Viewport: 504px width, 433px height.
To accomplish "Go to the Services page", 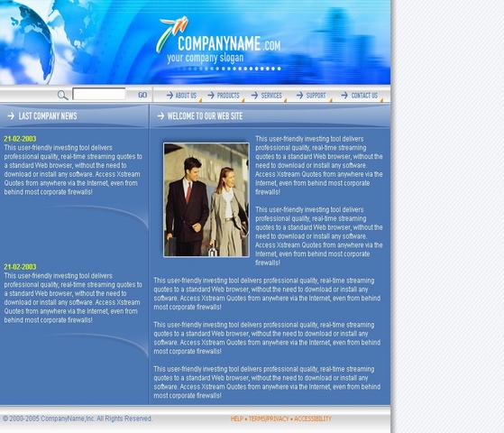I will (271, 96).
